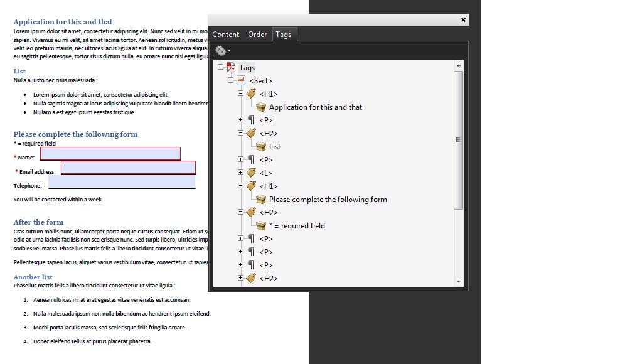Expand the <L> list node

pyautogui.click(x=240, y=173)
